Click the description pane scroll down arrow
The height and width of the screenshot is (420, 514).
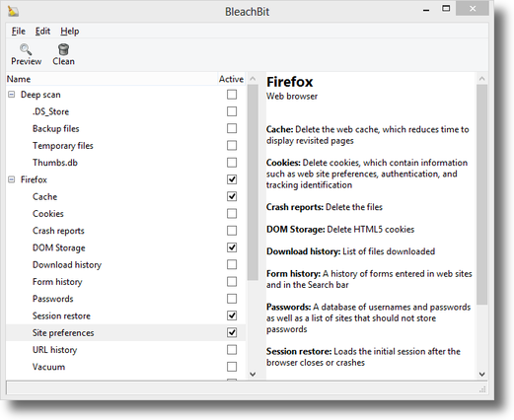pos(482,374)
